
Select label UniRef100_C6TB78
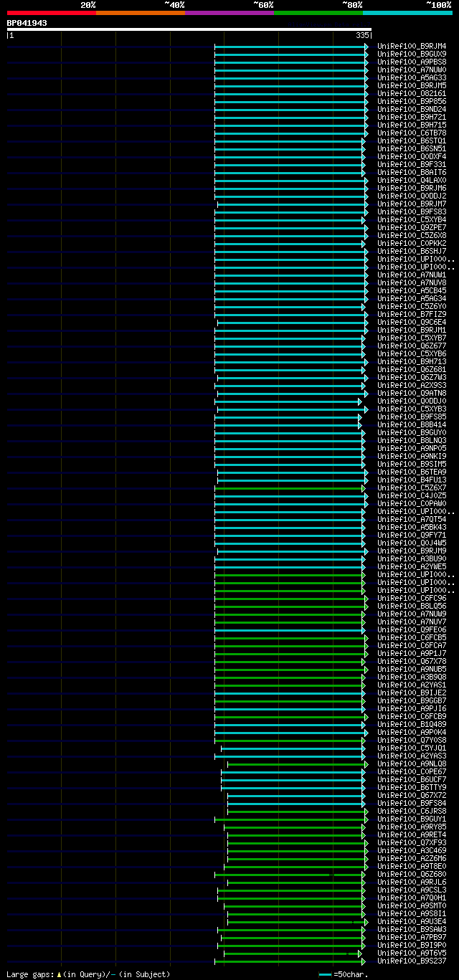[x=412, y=133]
